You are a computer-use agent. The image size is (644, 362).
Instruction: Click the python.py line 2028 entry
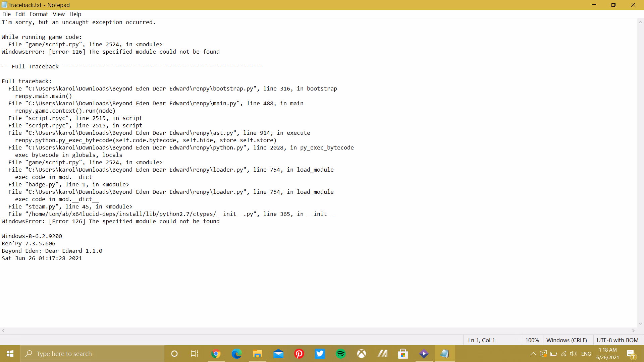tap(181, 147)
